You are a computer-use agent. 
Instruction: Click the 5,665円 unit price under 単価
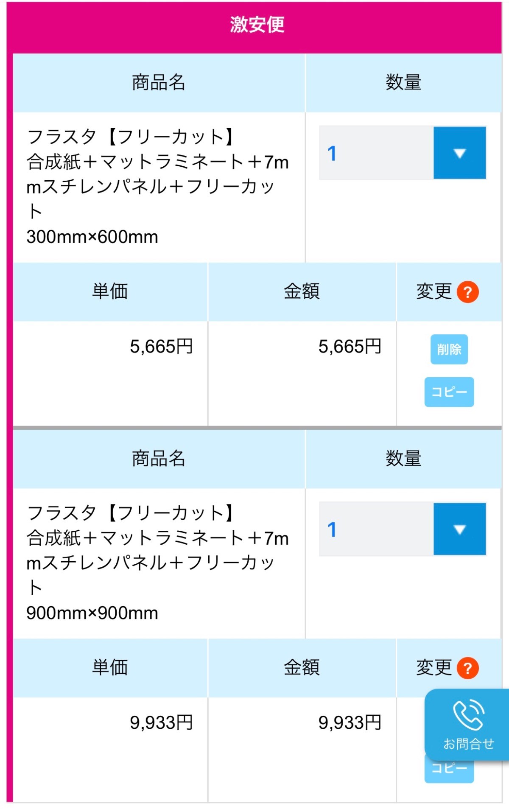point(161,347)
